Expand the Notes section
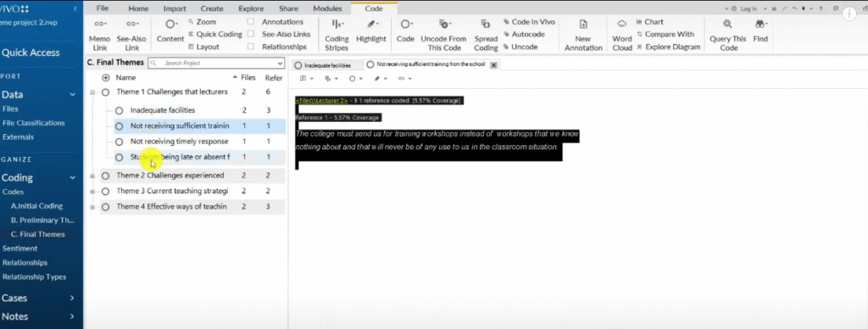 pyautogui.click(x=73, y=317)
